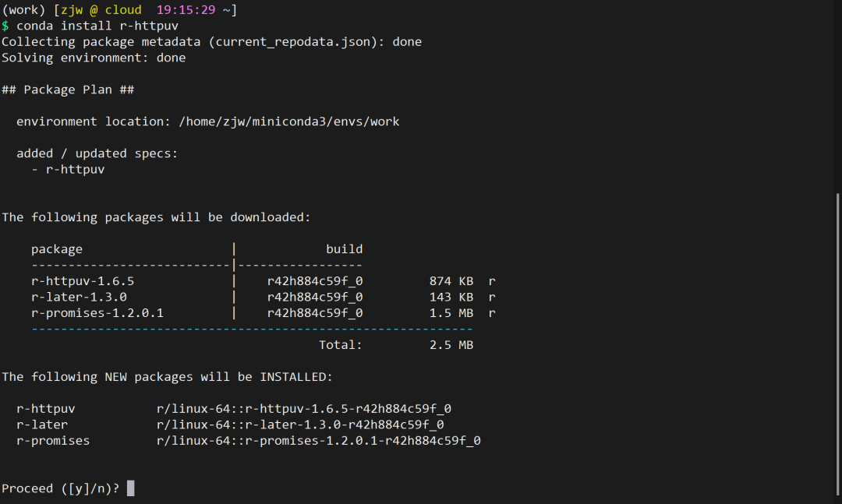842x504 pixels.
Task: Click the 'build' column header
Action: coord(344,249)
